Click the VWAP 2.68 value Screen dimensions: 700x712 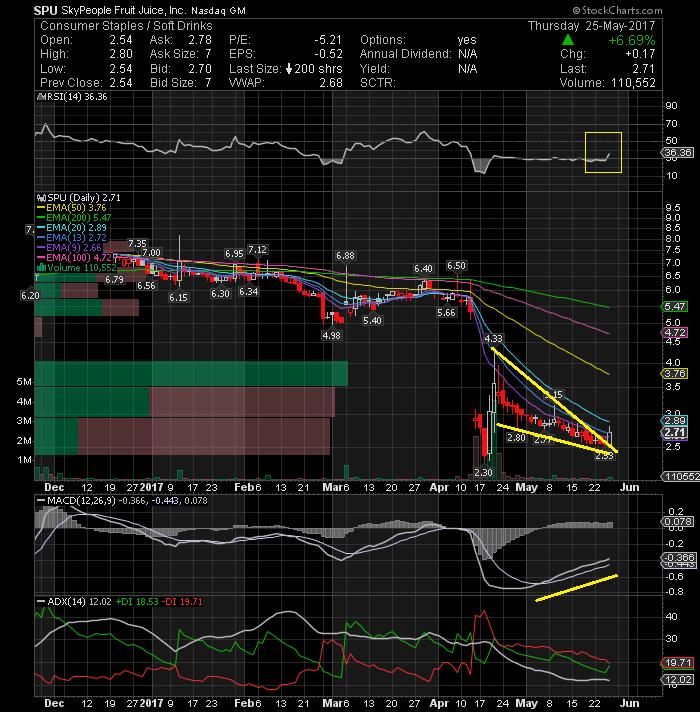(330, 83)
